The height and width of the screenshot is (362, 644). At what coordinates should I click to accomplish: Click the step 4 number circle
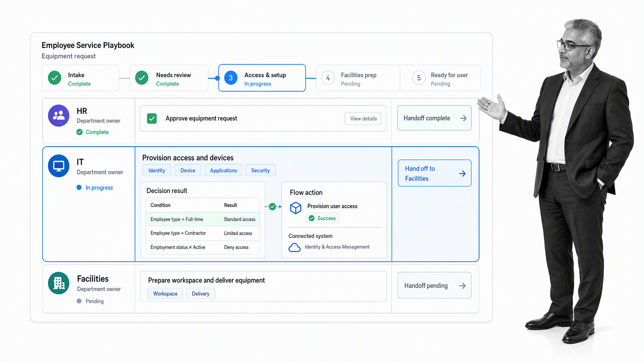point(328,78)
